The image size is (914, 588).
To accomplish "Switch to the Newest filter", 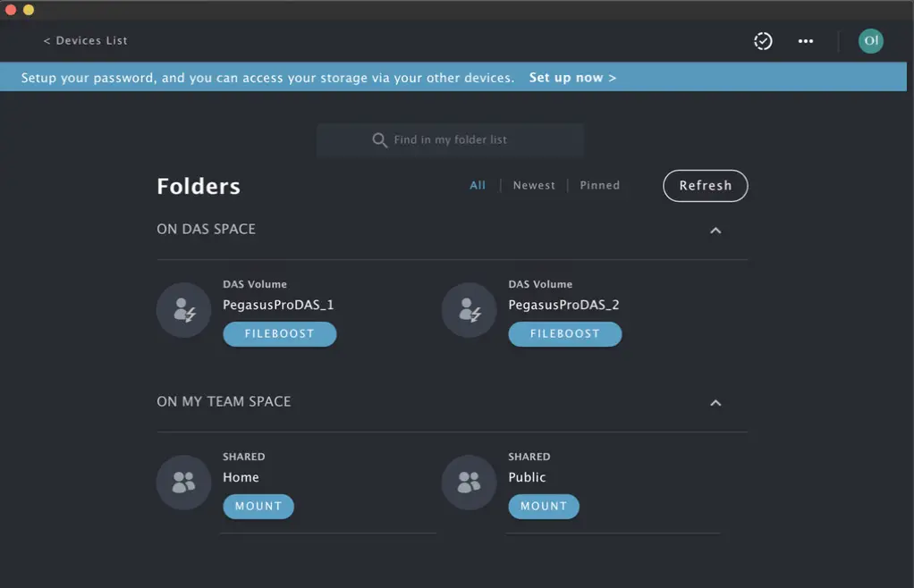I will point(534,185).
